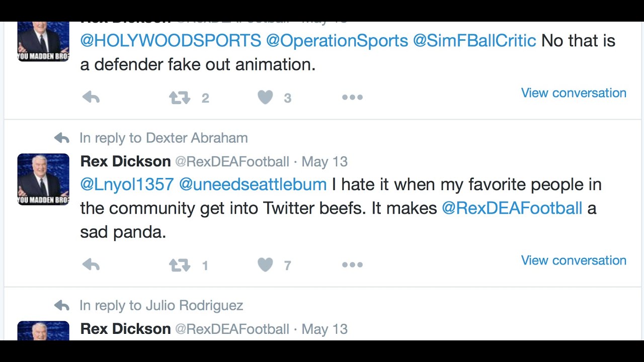Open the @SimFBallCritic mention
Viewport: 644px width, 362px height.
pyautogui.click(x=474, y=41)
